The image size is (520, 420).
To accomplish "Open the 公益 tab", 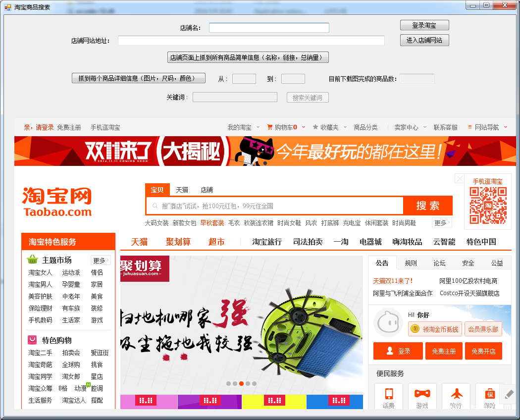I will 497,263.
